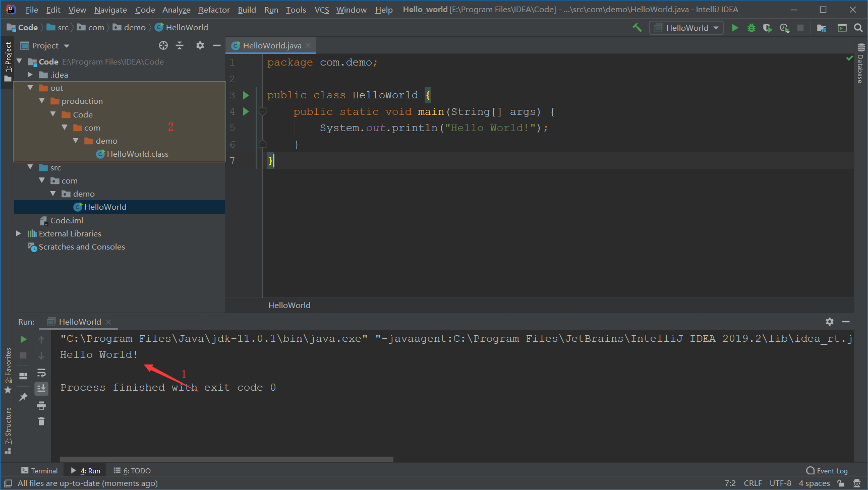Expand the External Libraries node
The image size is (868, 490).
click(19, 233)
